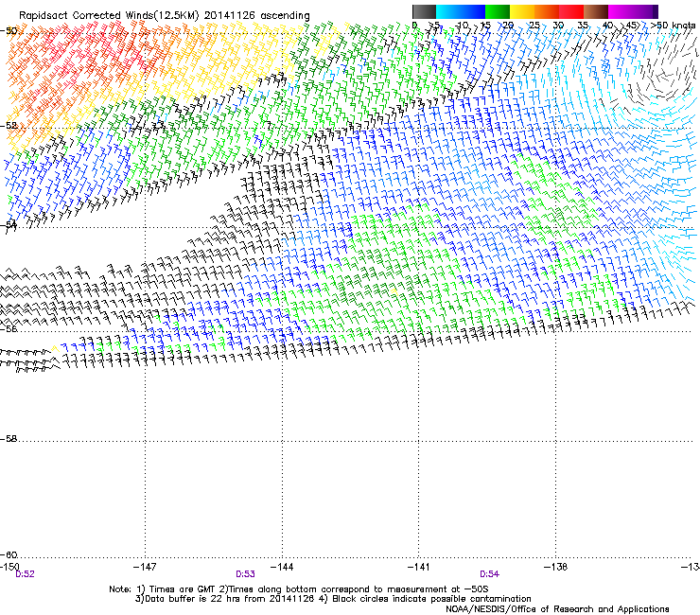Click the -52 latitude axis label
This screenshot has height=615, width=700.
click(x=9, y=126)
